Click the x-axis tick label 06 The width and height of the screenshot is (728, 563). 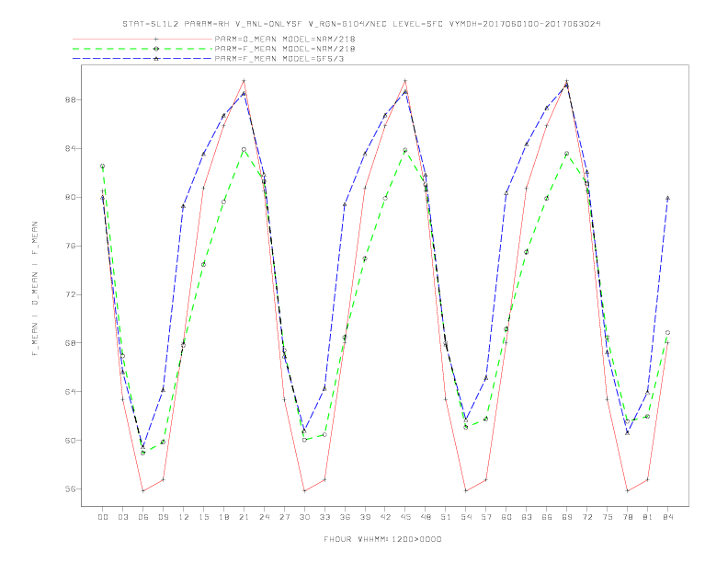pyautogui.click(x=143, y=517)
